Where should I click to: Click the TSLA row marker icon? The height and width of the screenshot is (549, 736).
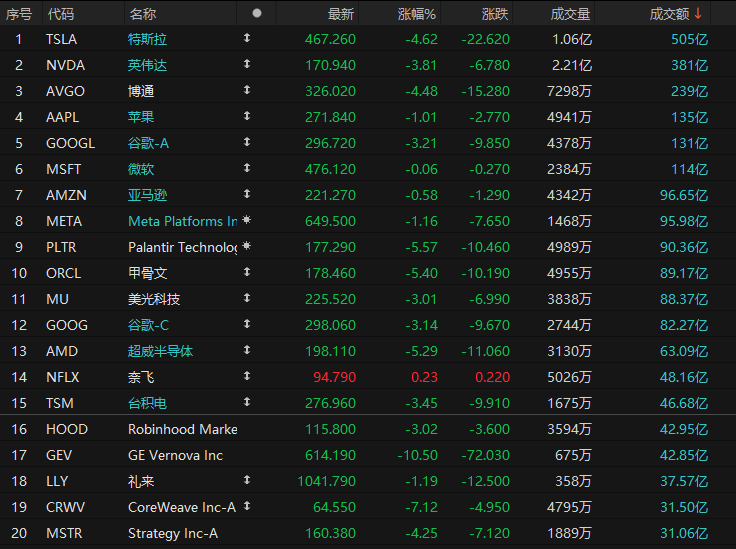tap(247, 38)
